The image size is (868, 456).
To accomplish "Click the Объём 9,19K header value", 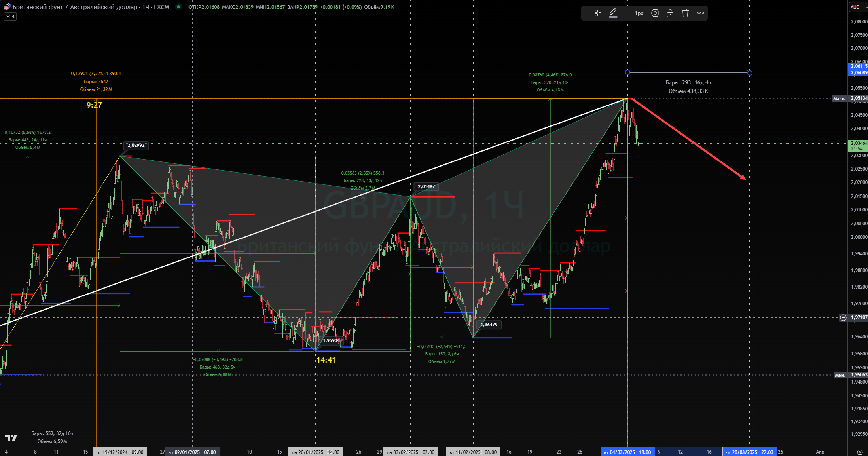I will point(379,7).
